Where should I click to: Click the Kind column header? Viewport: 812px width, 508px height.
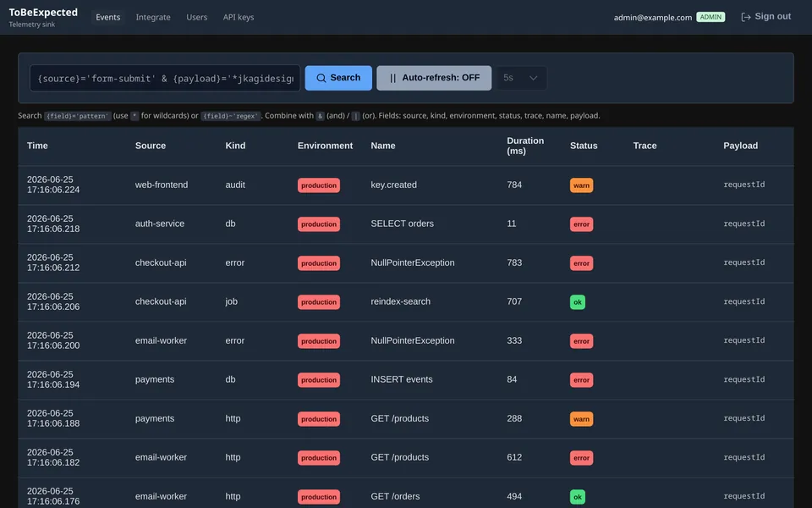pos(235,146)
